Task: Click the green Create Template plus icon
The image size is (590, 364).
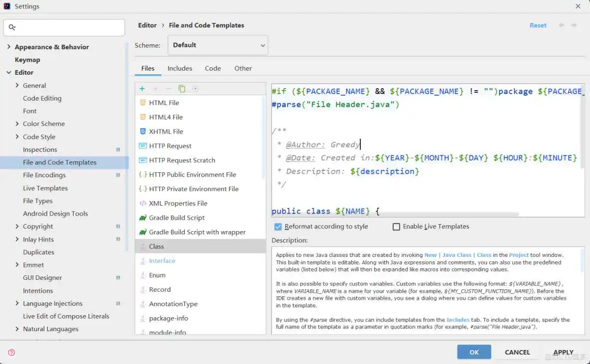Action: click(x=142, y=89)
